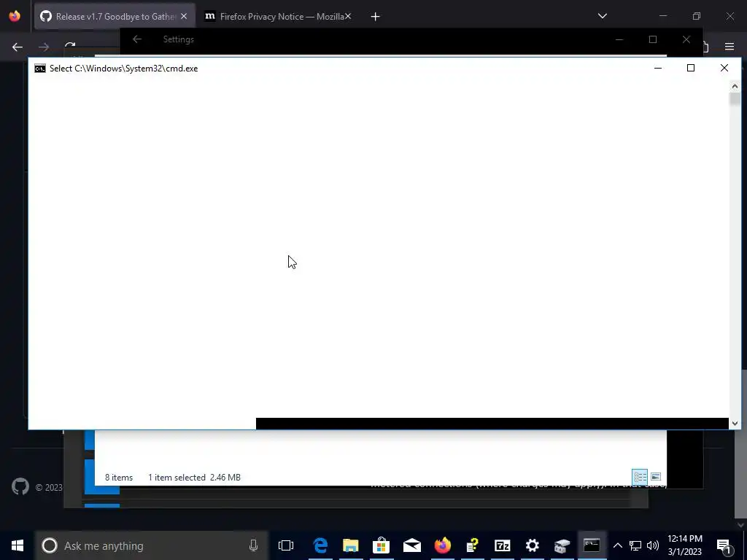Close the Release v1.7 Goodbye tab
Screen dimensions: 747x560
(184, 17)
